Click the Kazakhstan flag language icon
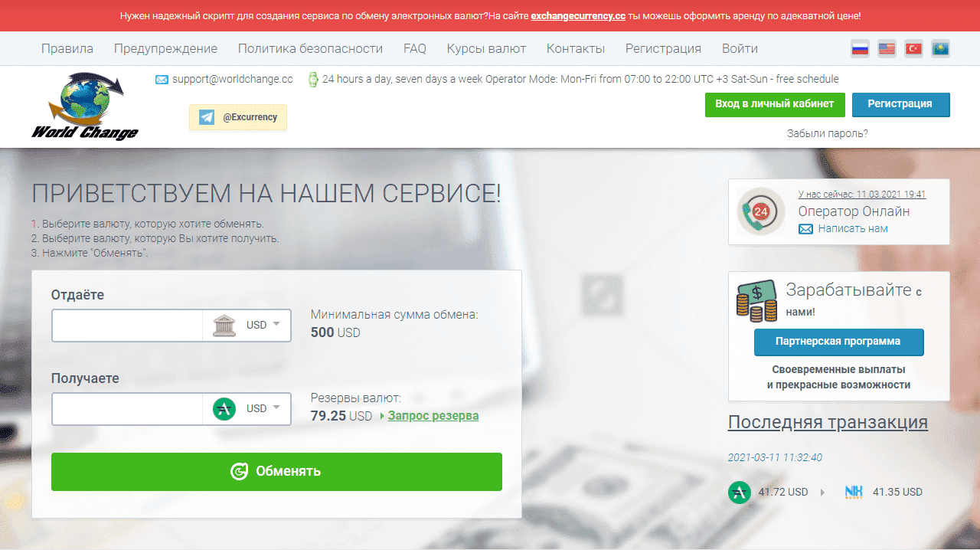The width and height of the screenshot is (980, 550). click(x=940, y=49)
